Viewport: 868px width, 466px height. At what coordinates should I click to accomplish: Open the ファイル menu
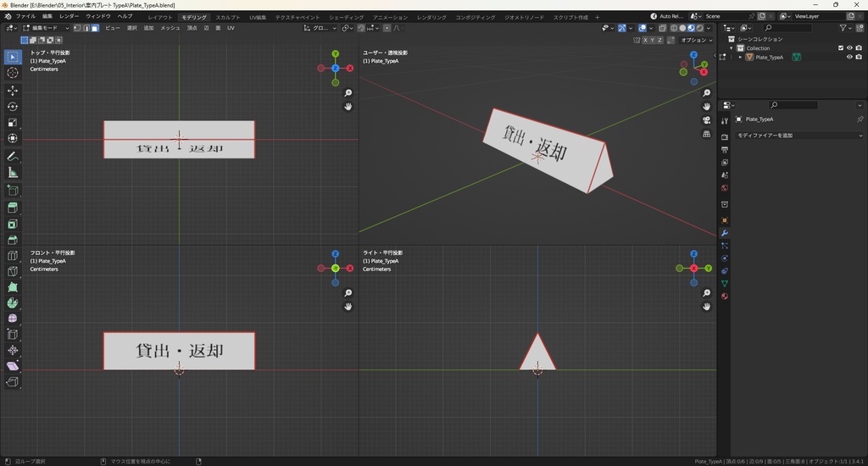[25, 17]
